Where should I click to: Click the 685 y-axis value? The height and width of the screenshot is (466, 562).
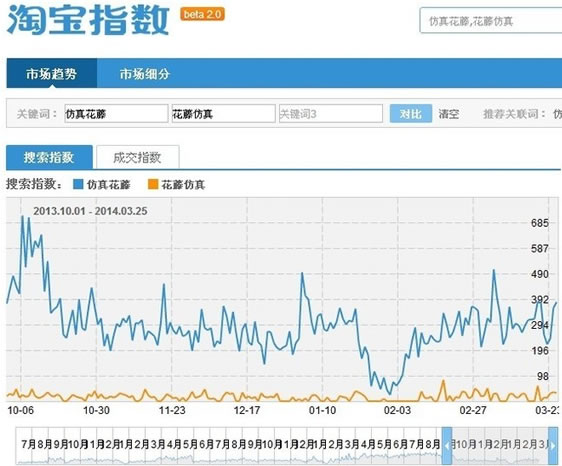coord(540,223)
